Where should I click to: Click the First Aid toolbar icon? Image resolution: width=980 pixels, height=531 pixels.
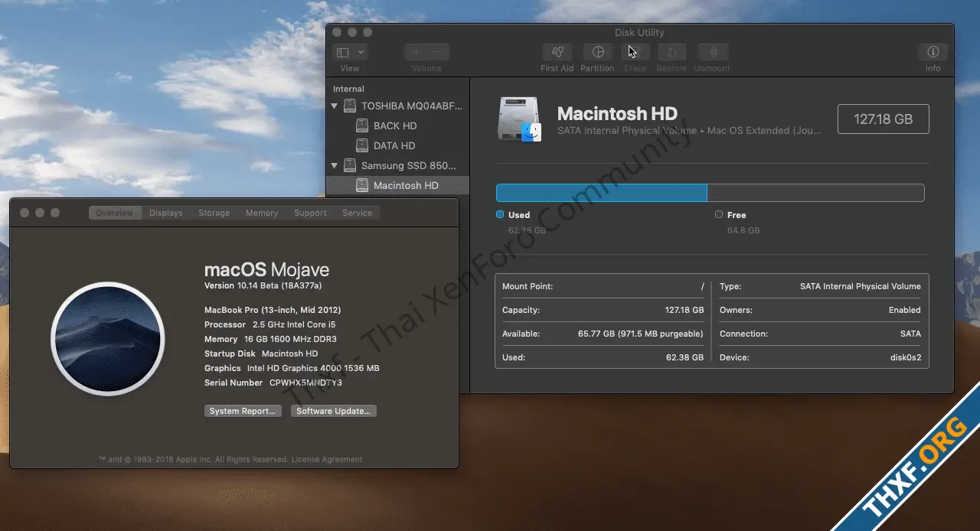(557, 52)
